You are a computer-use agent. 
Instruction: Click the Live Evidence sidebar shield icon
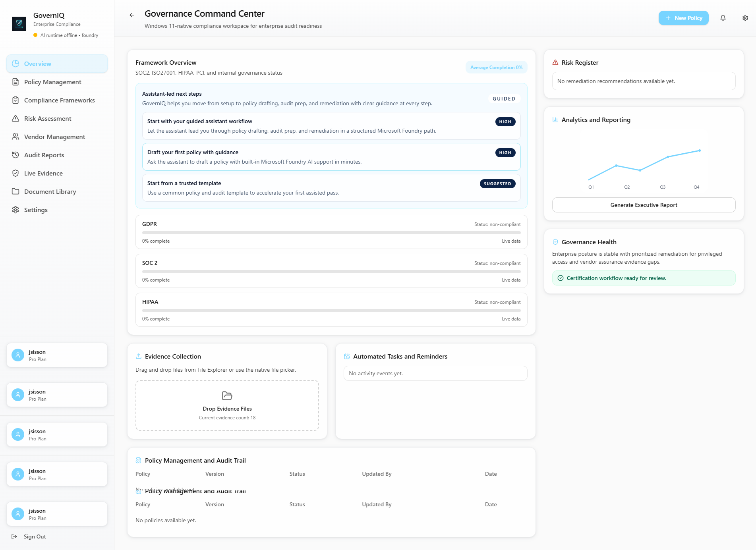point(15,173)
